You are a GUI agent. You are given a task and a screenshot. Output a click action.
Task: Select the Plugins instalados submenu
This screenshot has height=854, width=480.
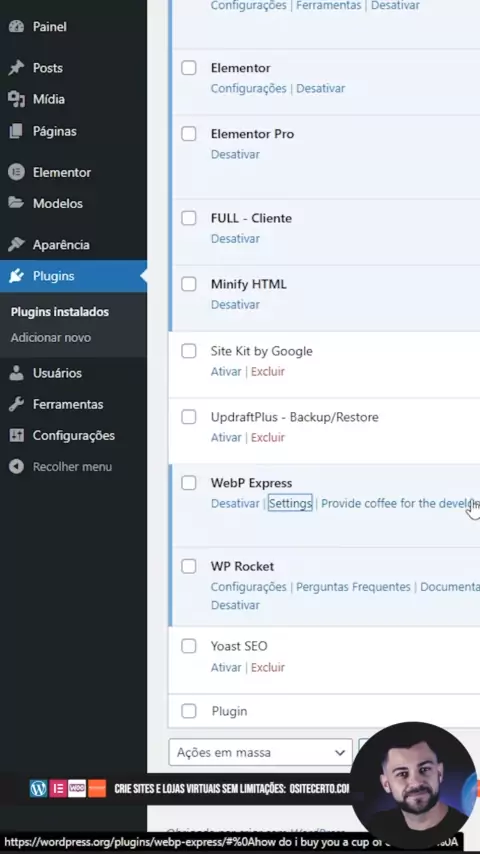coord(60,312)
